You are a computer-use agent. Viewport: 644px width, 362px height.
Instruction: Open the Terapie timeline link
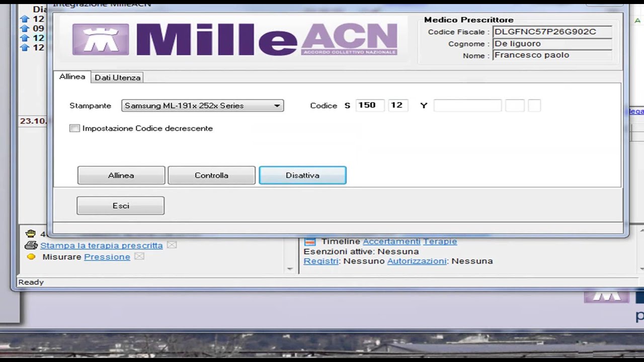tap(440, 241)
